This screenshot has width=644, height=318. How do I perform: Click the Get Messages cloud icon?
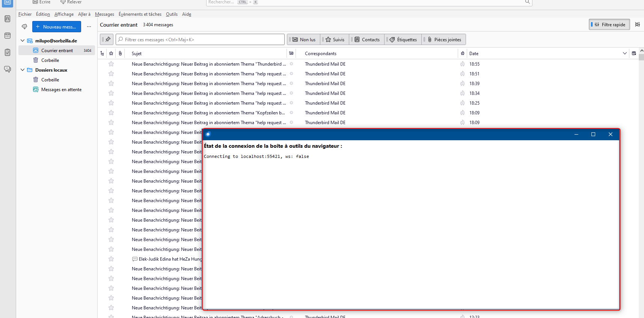coord(24,27)
